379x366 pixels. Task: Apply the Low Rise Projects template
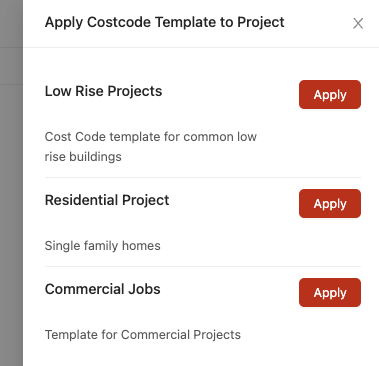(x=330, y=95)
